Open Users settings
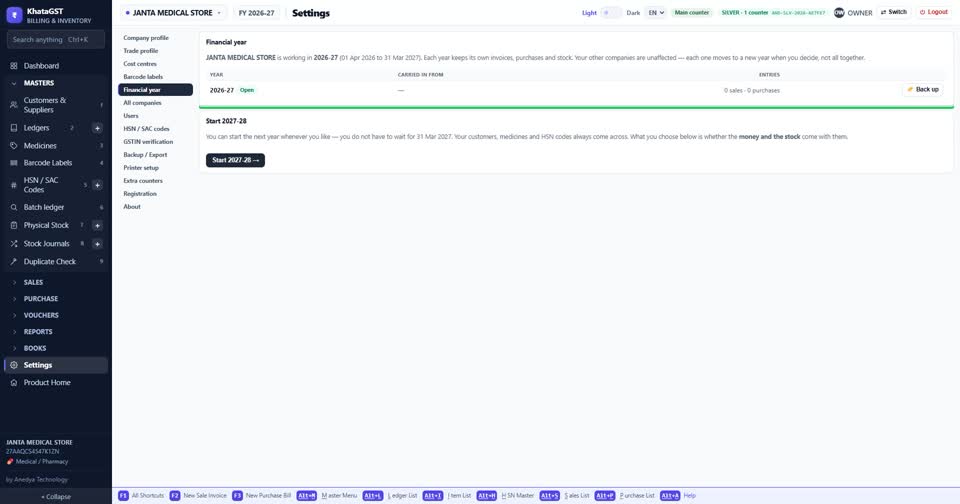 (x=156, y=116)
